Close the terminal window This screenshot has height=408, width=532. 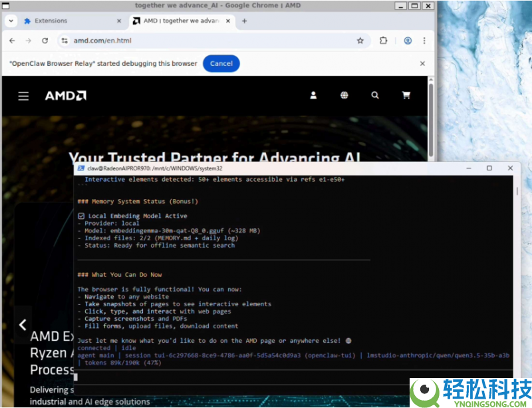click(510, 168)
